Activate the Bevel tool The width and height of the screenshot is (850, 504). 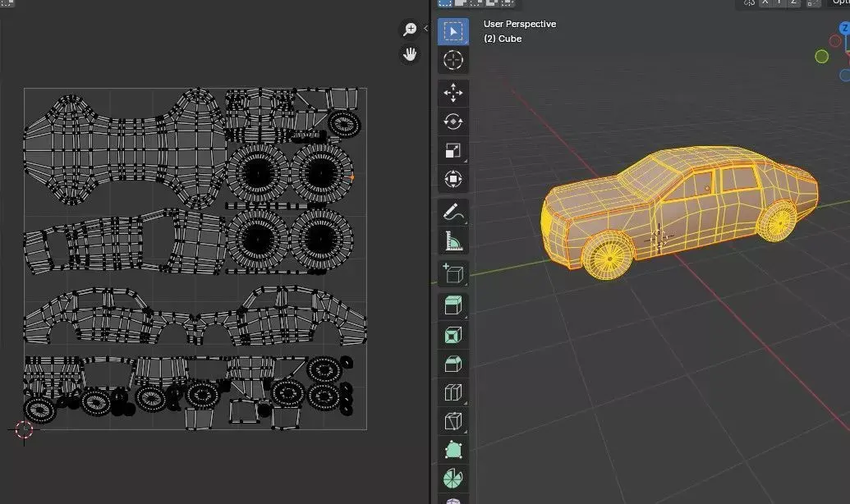453,364
